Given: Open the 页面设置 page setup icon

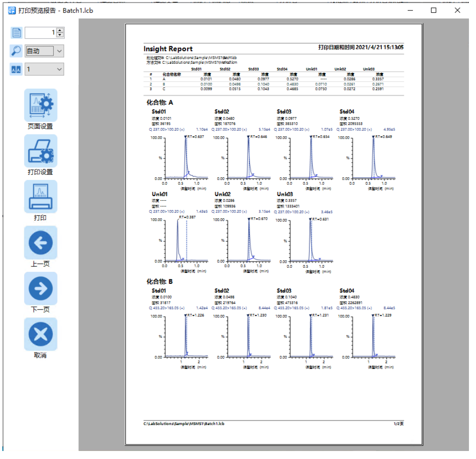Looking at the screenshot, I should [41, 105].
